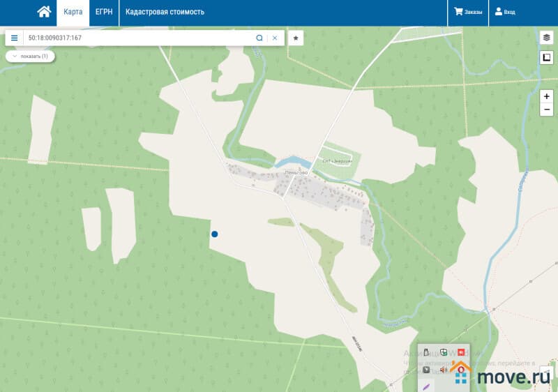Viewport: 558px width, 392px height.
Task: Click the star favorites button
Action: pos(296,38)
